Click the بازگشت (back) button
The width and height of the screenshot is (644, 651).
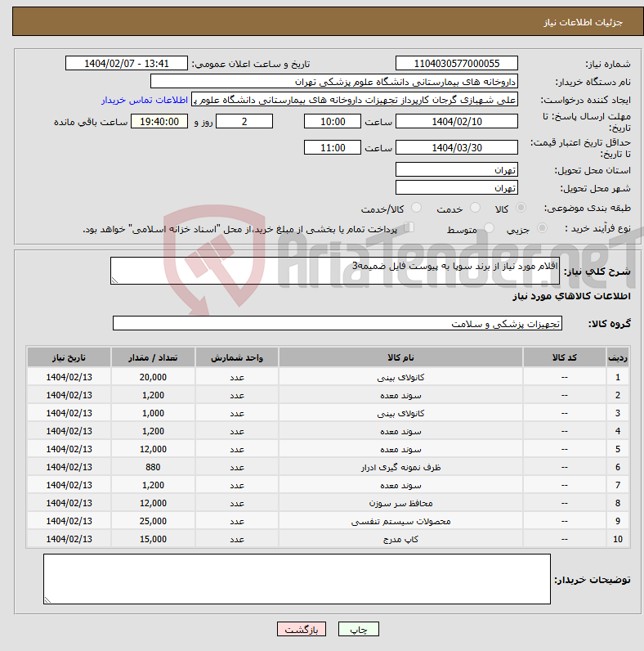(302, 630)
